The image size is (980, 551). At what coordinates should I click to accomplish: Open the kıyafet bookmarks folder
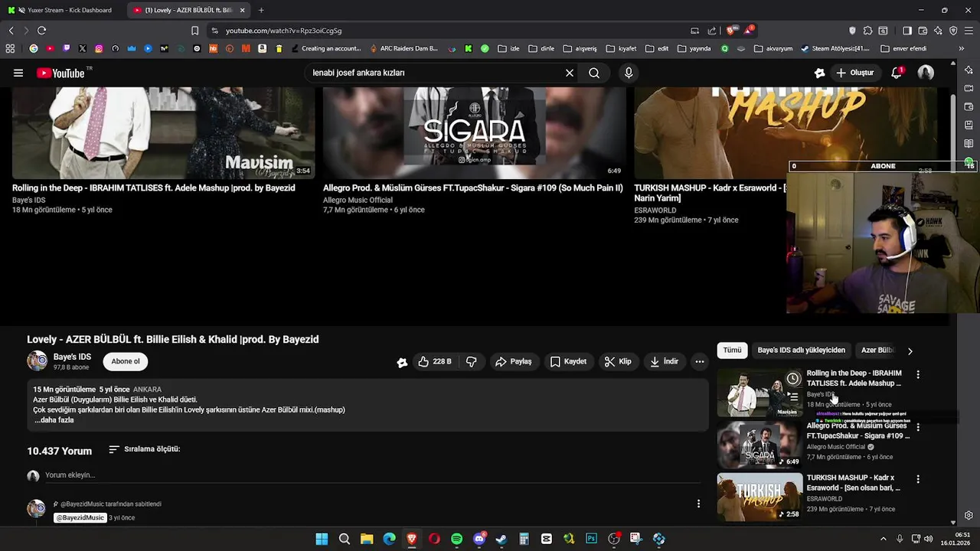pos(621,48)
